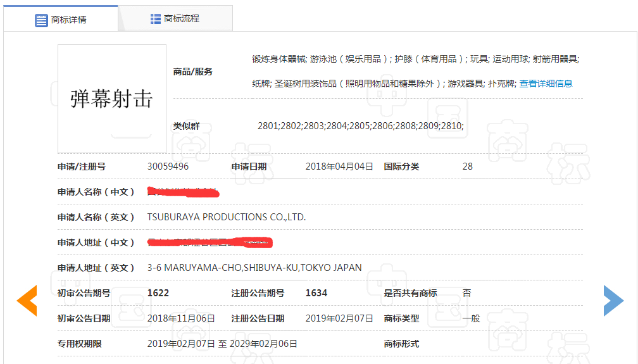Click TSUBURAYA PRODUCTIONS CO.,LTD. applicant name
638x364 pixels.
coord(226,217)
